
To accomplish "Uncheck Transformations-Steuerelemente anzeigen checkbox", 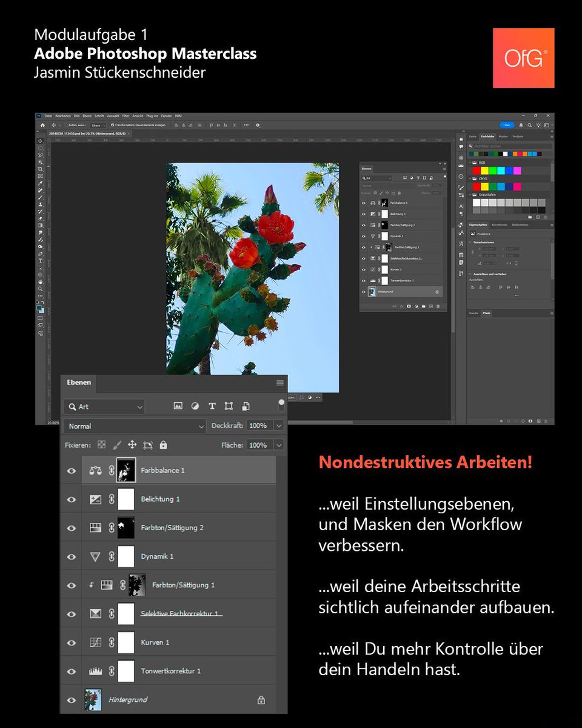I will [x=113, y=125].
